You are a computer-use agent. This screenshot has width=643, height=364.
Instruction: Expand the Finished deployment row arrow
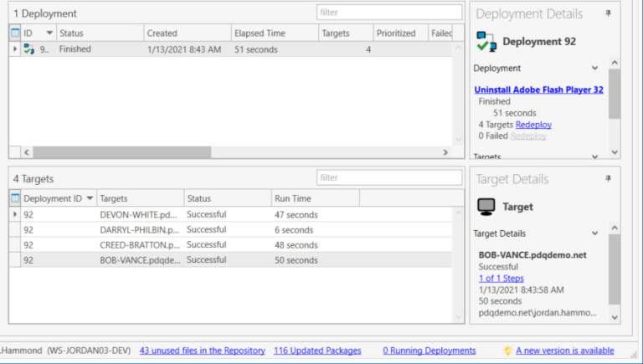click(15, 49)
